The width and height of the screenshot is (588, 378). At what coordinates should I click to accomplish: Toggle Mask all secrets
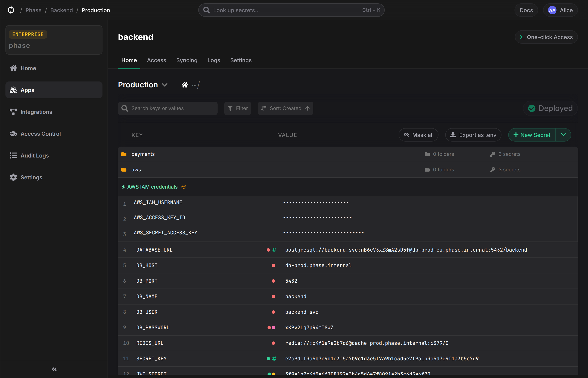click(x=418, y=135)
